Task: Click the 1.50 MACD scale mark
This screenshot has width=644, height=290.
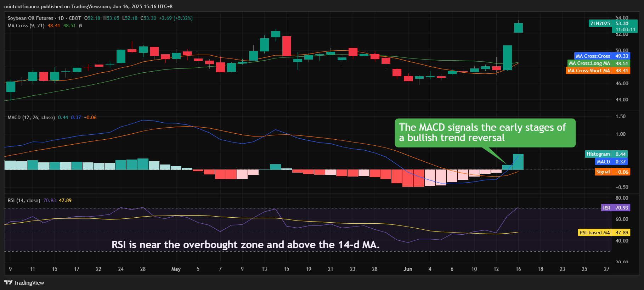Action: (x=621, y=116)
